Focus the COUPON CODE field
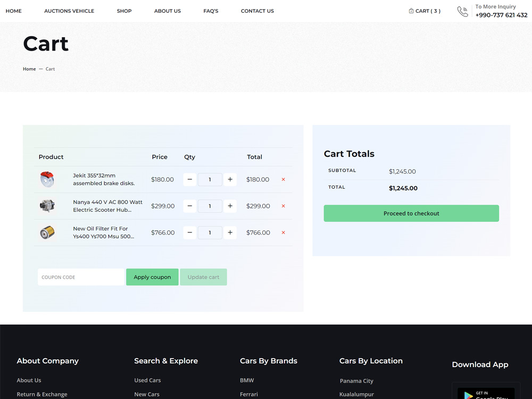 click(81, 277)
